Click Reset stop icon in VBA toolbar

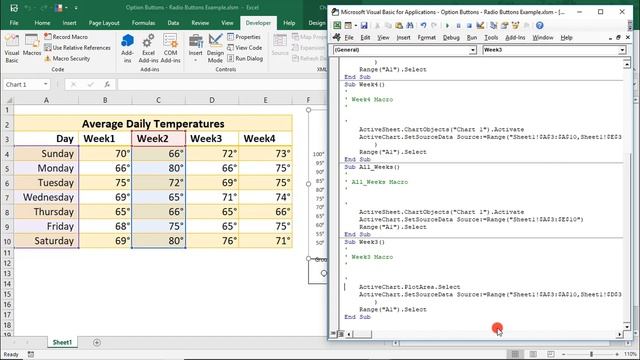(469, 25)
